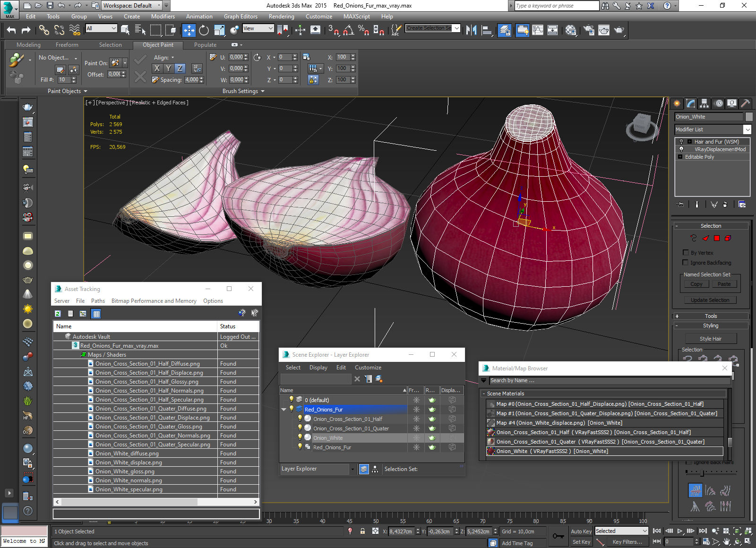This screenshot has width=756, height=548.
Task: Activate Select and Move tool
Action: [189, 30]
